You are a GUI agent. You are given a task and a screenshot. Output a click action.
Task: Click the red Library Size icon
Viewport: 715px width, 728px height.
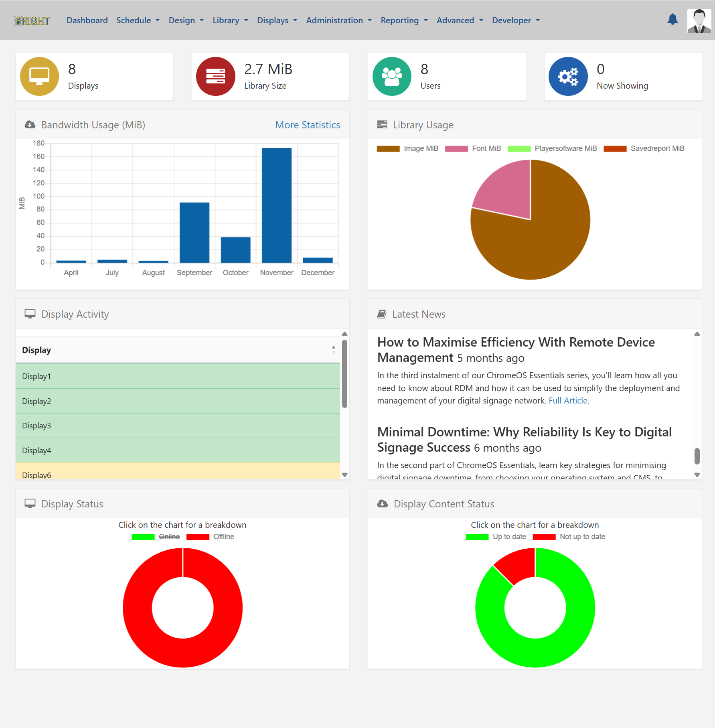click(215, 76)
